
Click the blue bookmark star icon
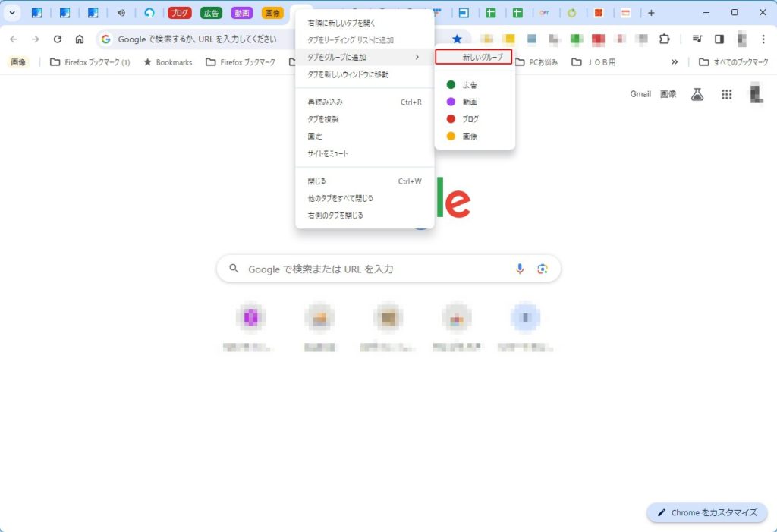pyautogui.click(x=457, y=39)
